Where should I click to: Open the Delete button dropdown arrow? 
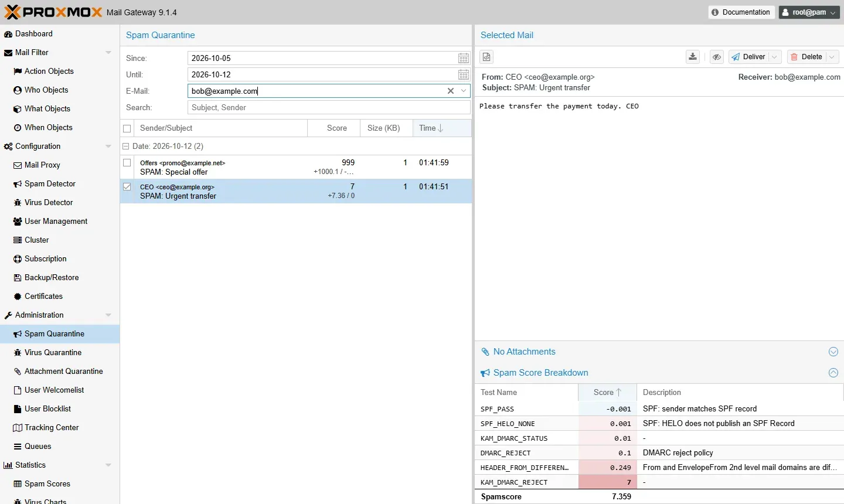(832, 57)
